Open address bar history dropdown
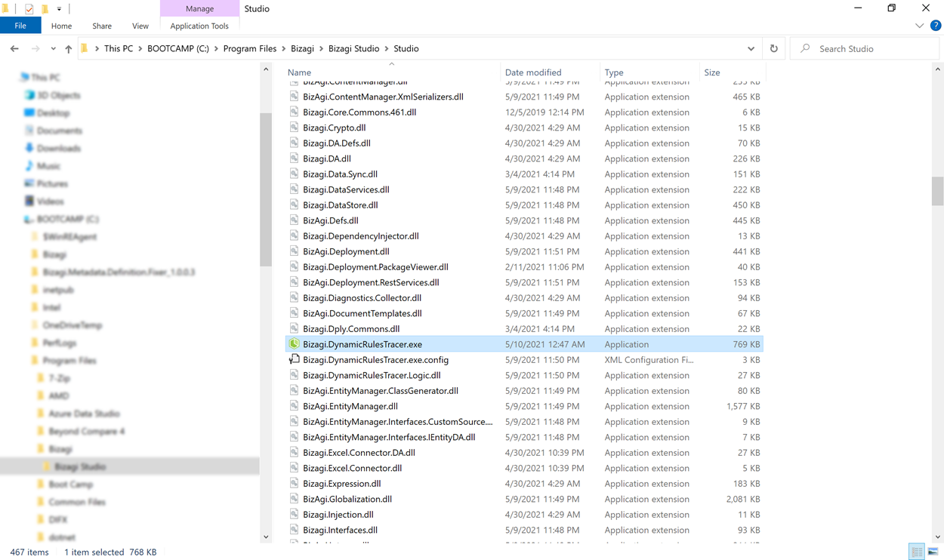This screenshot has height=560, width=944. 751,48
